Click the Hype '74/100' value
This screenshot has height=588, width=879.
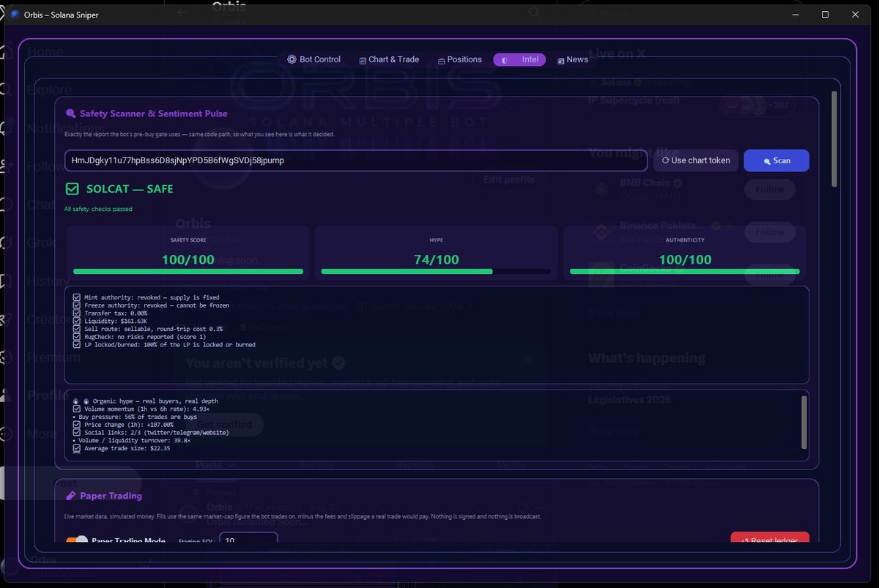pyautogui.click(x=436, y=260)
